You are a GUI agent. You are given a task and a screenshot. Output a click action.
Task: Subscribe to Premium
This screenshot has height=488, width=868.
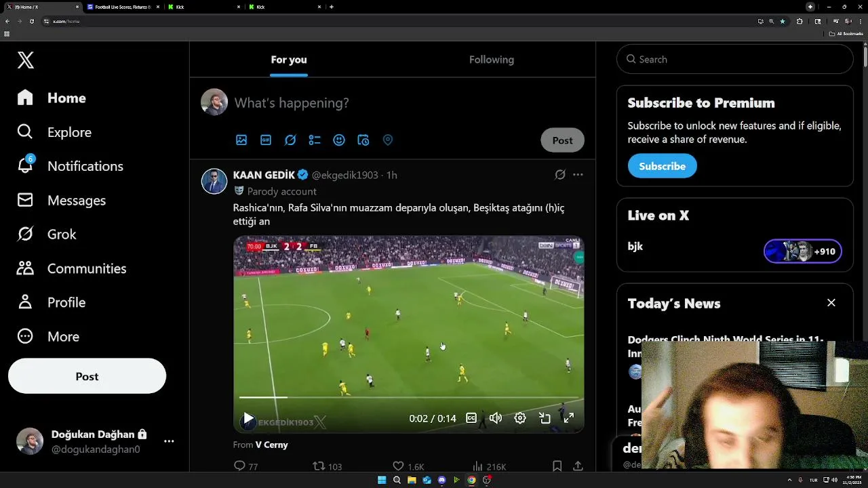[x=663, y=166]
